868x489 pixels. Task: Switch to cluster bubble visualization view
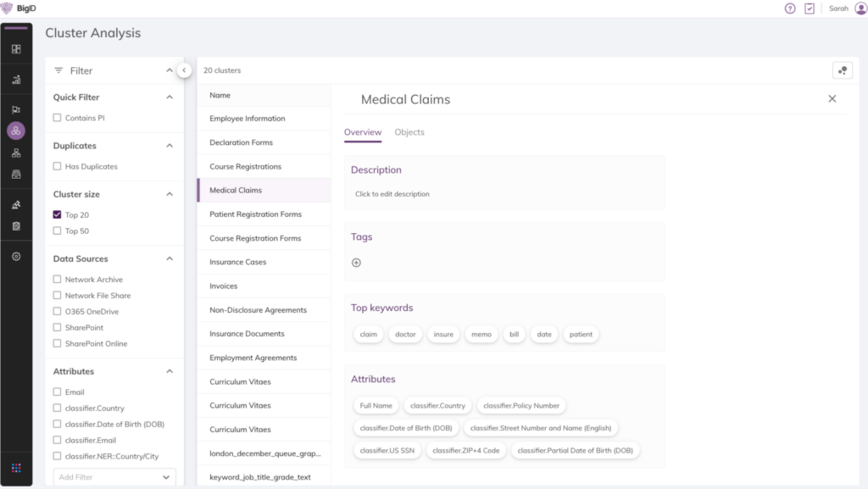842,70
